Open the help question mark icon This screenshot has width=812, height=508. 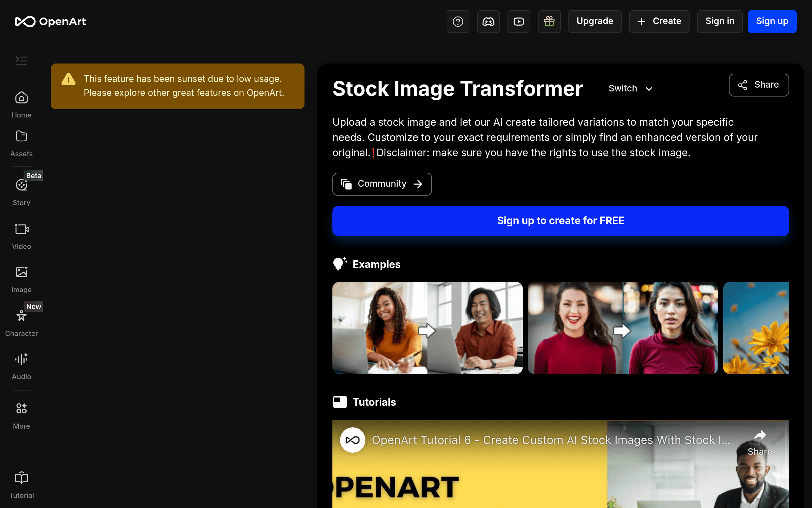(x=458, y=22)
